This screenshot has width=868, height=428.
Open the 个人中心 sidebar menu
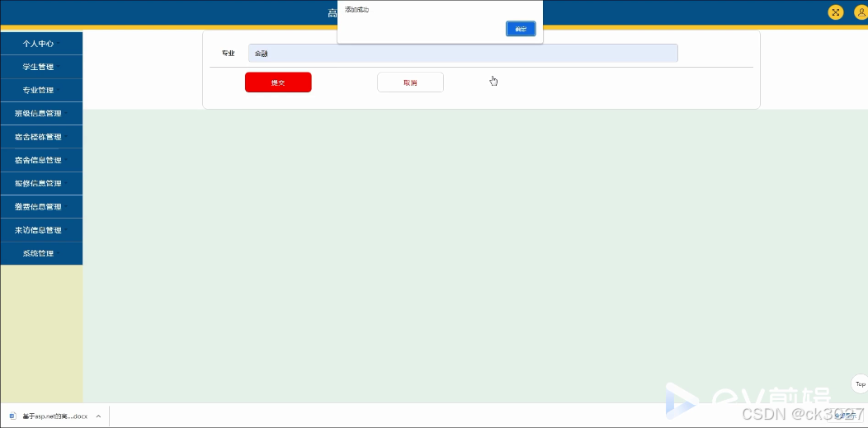point(41,43)
